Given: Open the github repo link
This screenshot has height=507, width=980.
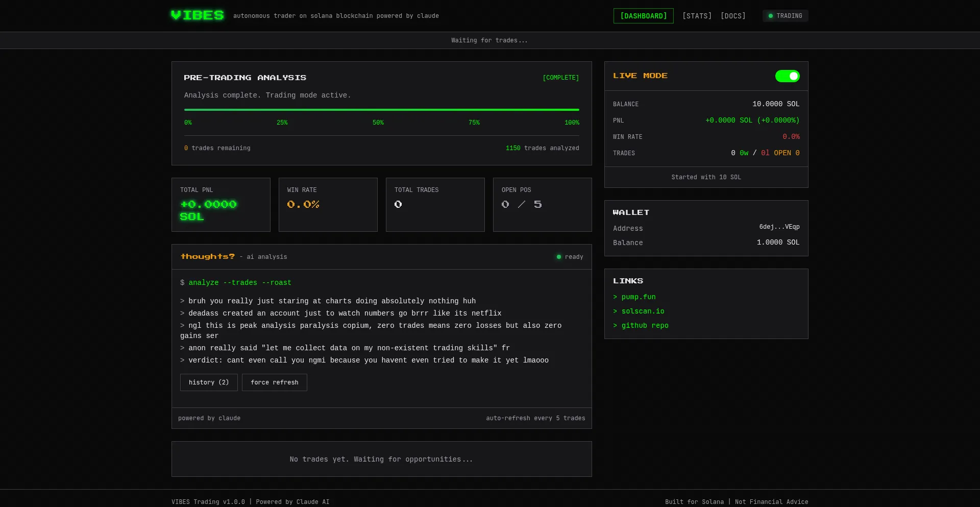Looking at the screenshot, I should point(645,326).
